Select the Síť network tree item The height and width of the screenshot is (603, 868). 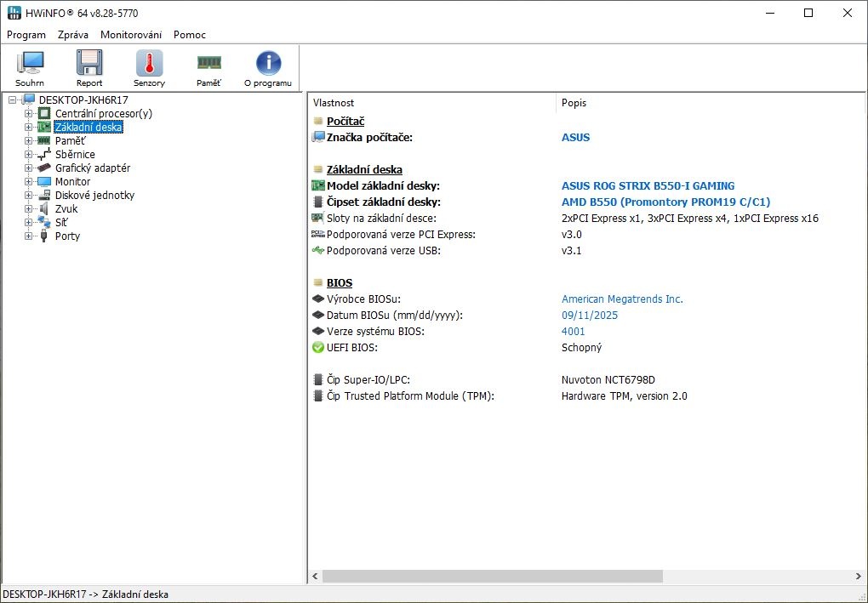tap(63, 223)
